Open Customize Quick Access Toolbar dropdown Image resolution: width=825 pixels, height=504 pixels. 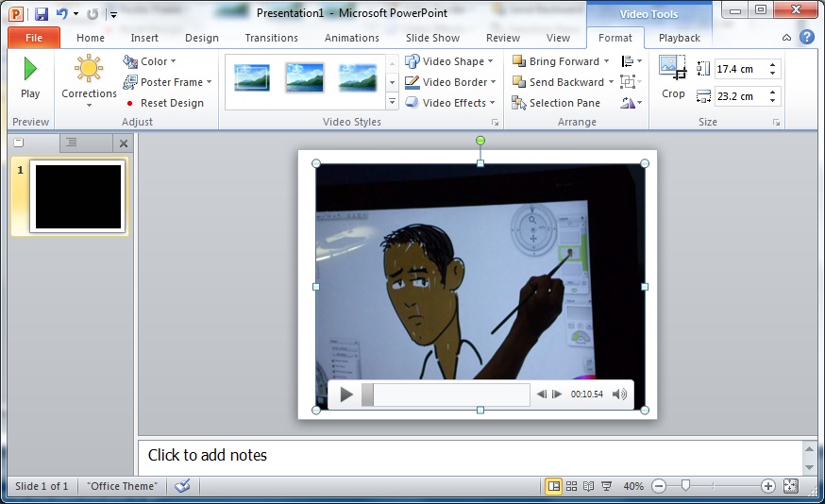(113, 15)
